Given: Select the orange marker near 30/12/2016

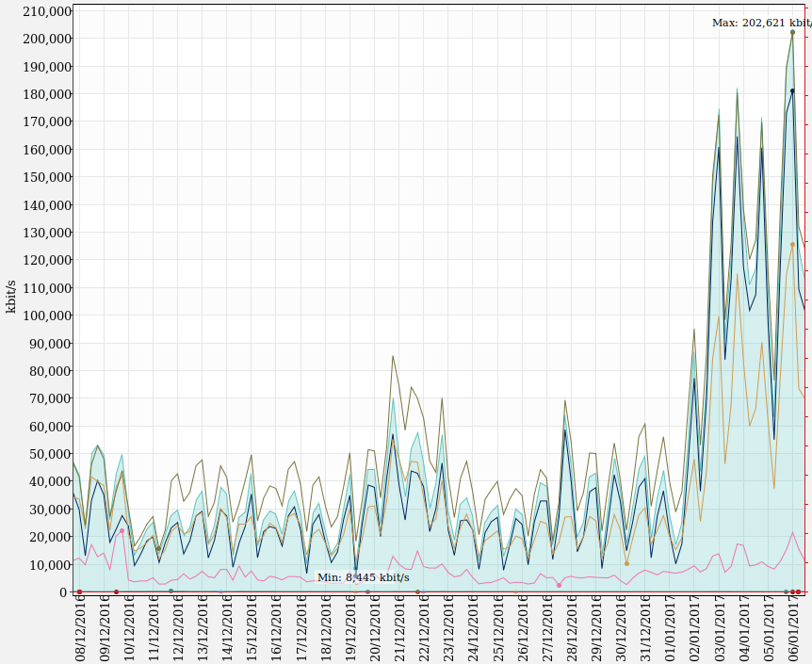Looking at the screenshot, I should [626, 563].
